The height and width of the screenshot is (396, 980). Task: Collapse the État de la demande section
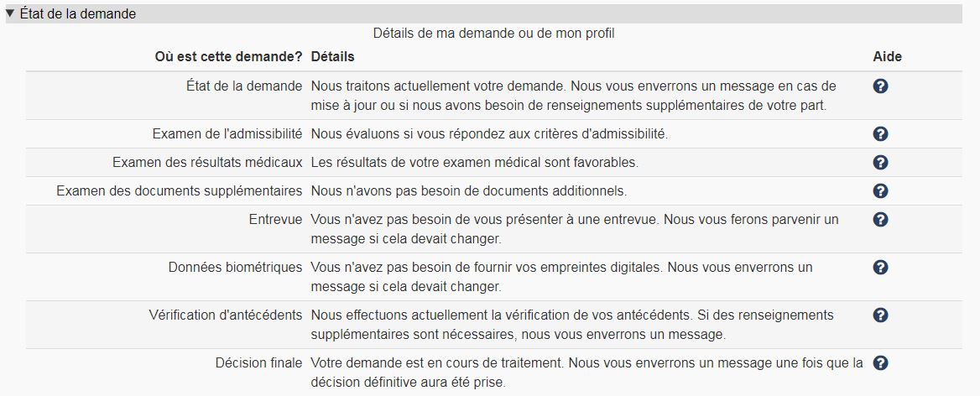(x=10, y=13)
